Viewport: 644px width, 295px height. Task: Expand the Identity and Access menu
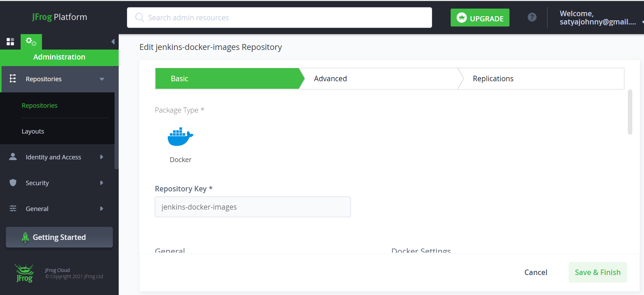click(101, 157)
